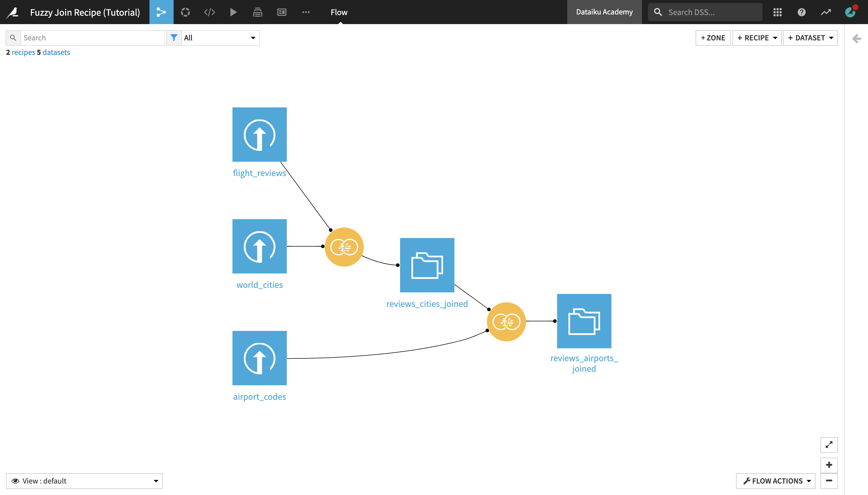
Task: Select the reviews_airports_joined dataset icon
Action: [x=584, y=321]
